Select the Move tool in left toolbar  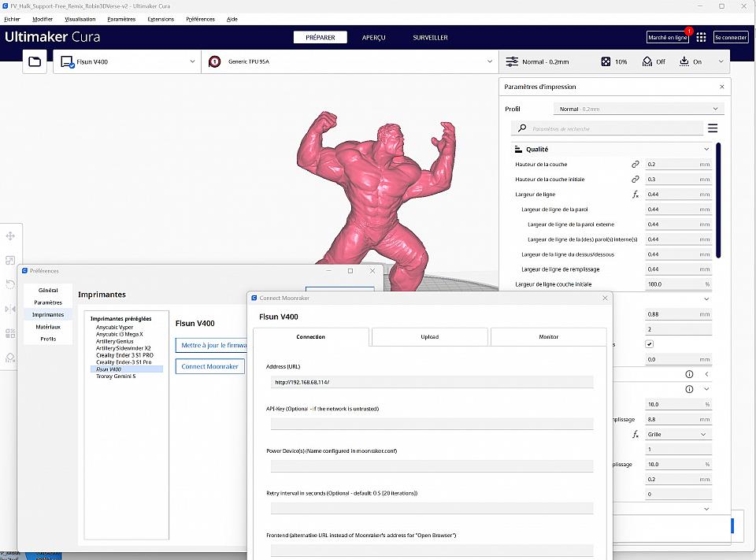tap(10, 235)
